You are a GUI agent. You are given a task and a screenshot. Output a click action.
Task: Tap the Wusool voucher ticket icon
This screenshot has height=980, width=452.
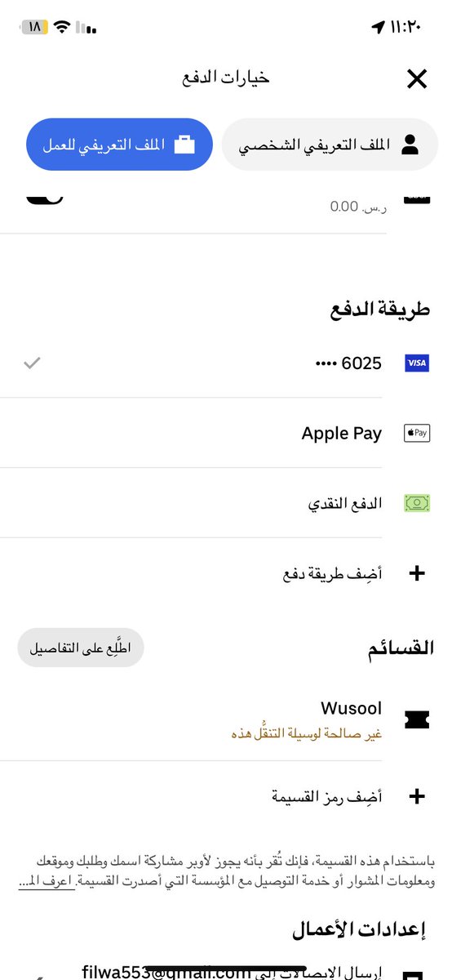coord(417,719)
